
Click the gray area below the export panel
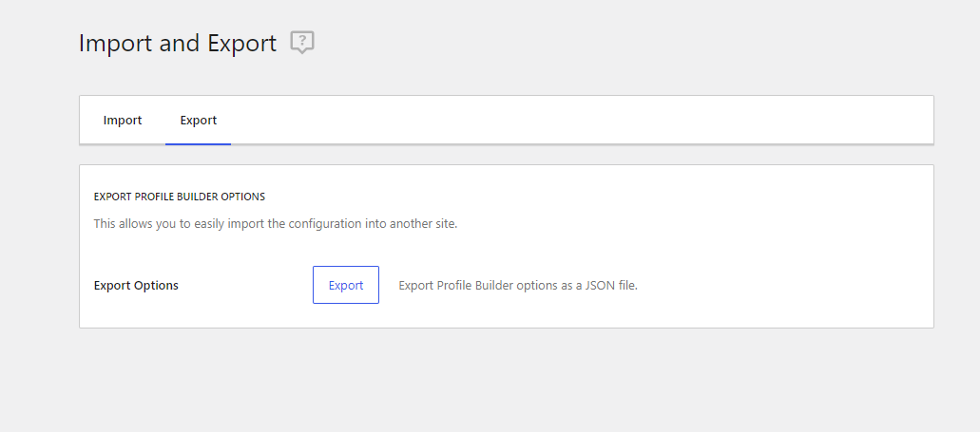pos(507,381)
